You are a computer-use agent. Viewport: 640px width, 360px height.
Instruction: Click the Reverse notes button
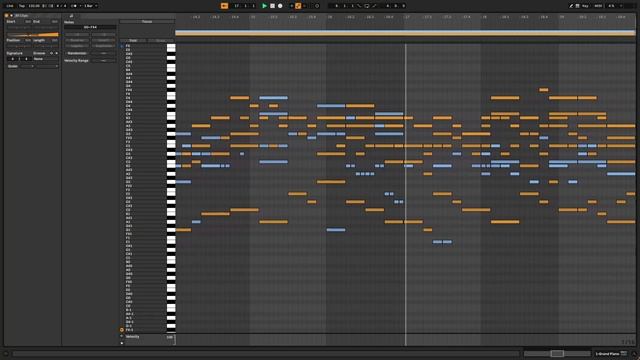point(77,40)
